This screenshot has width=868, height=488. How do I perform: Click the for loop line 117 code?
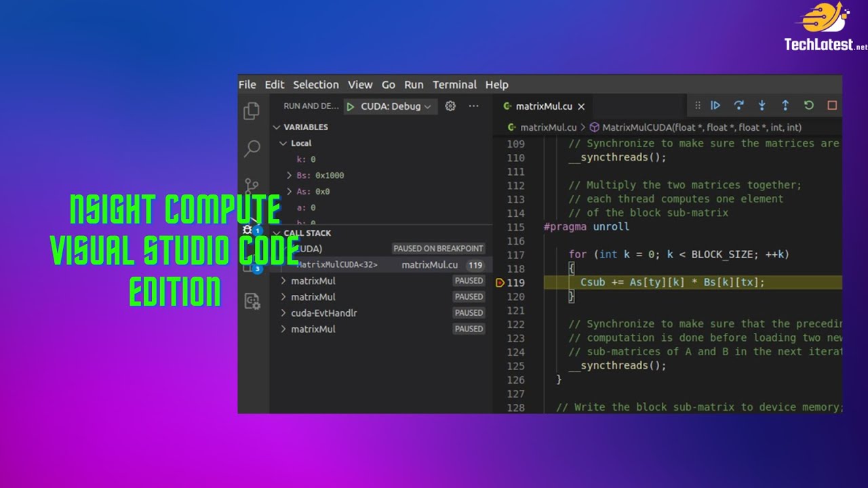[x=679, y=255]
